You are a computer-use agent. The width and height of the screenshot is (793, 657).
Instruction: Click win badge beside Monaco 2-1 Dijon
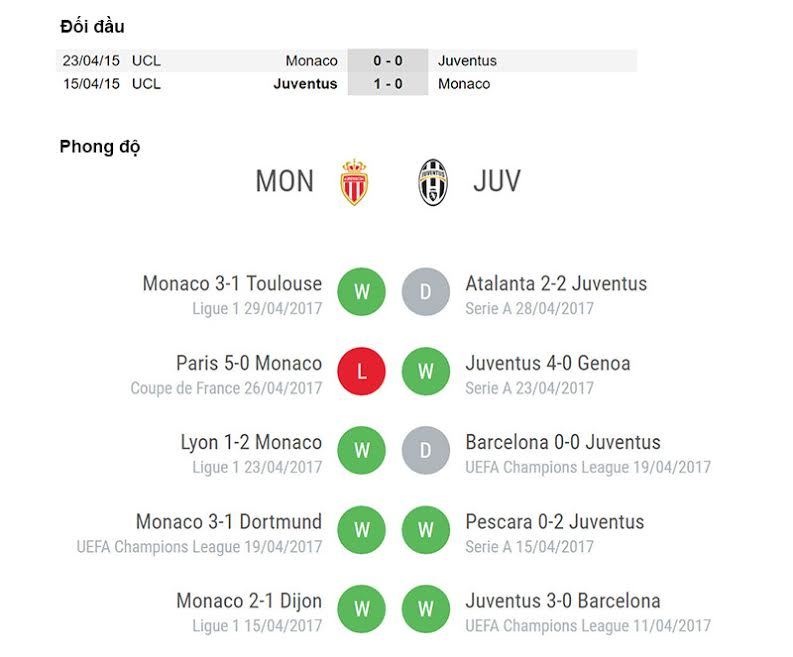362,609
